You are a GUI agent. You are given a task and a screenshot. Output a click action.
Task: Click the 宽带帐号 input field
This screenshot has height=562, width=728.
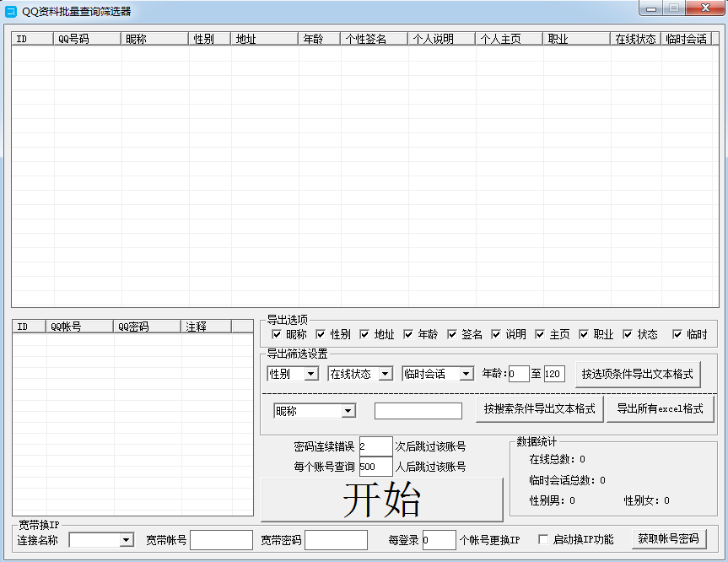(x=222, y=540)
